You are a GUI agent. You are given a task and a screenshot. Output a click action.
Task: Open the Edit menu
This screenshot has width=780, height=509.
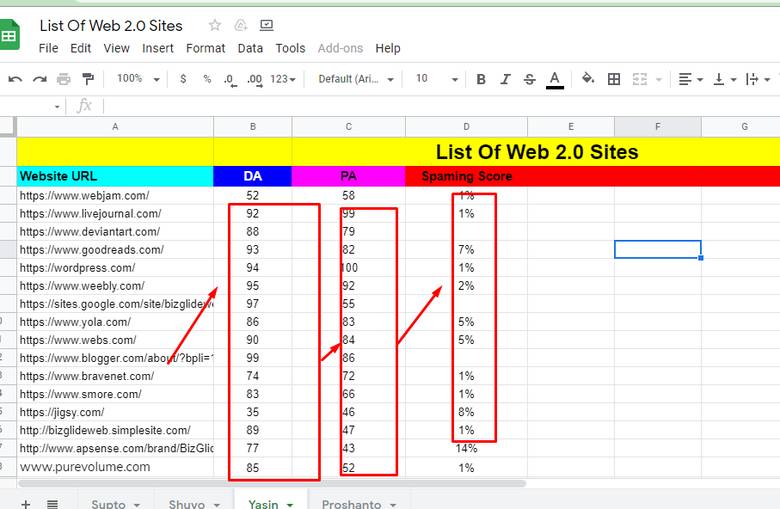point(81,48)
